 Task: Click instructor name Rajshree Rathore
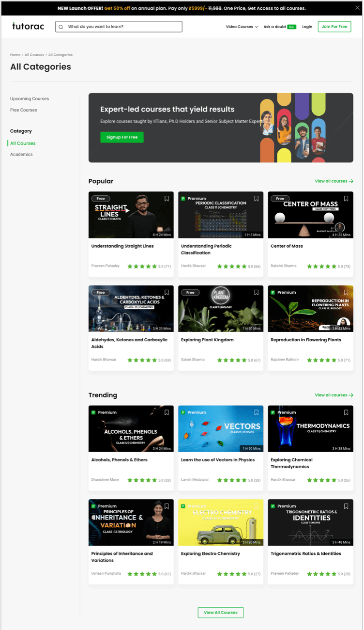pos(285,360)
